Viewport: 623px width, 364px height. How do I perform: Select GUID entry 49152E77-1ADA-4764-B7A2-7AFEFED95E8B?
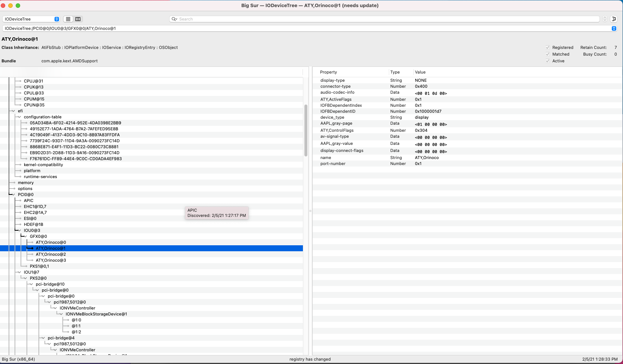click(x=74, y=129)
